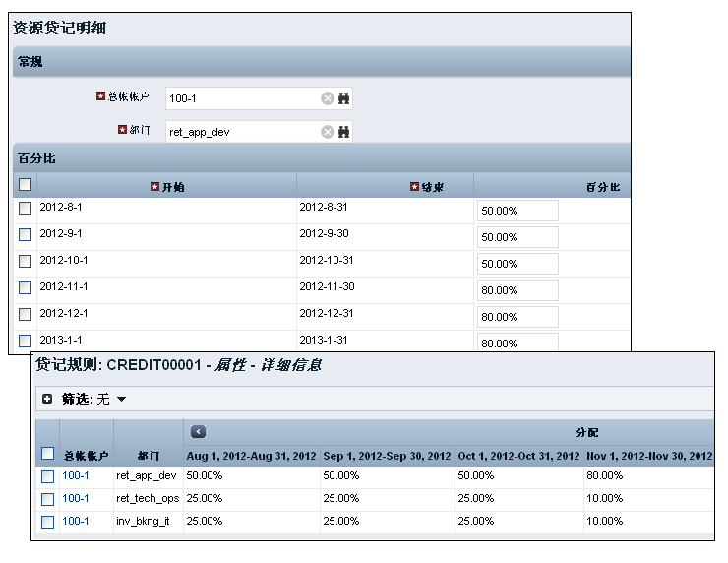Check the ret_app_dev row in the credit rule table
The height and width of the screenshot is (563, 728).
48,476
